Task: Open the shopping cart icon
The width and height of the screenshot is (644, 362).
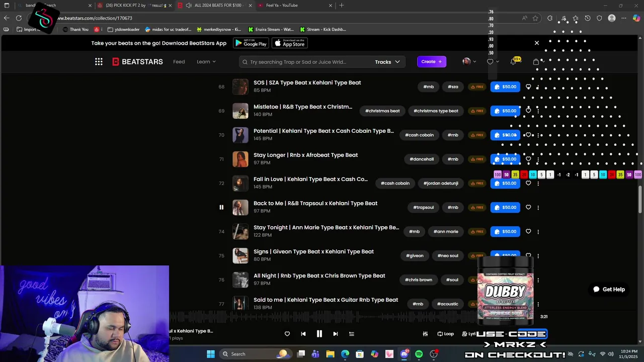Action: [536, 62]
